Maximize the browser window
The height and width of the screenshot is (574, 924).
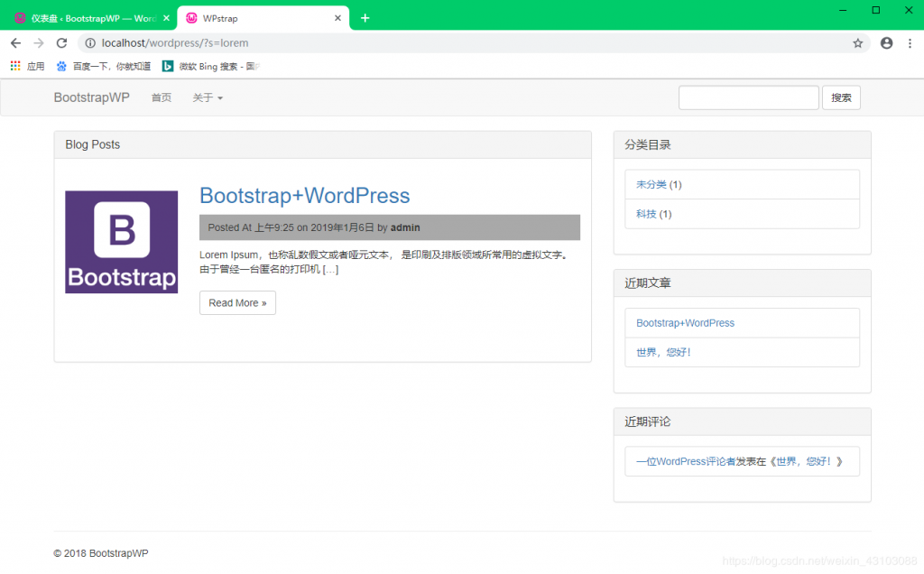pos(876,11)
